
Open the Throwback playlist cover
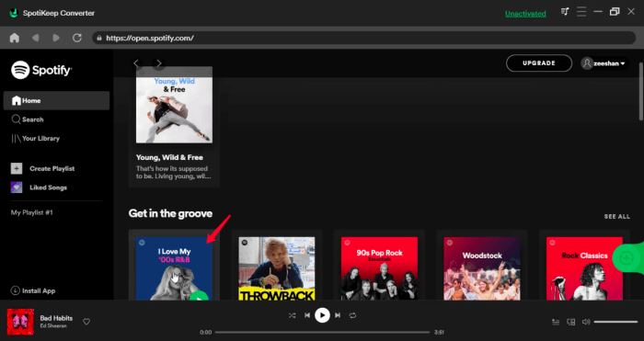(x=277, y=268)
